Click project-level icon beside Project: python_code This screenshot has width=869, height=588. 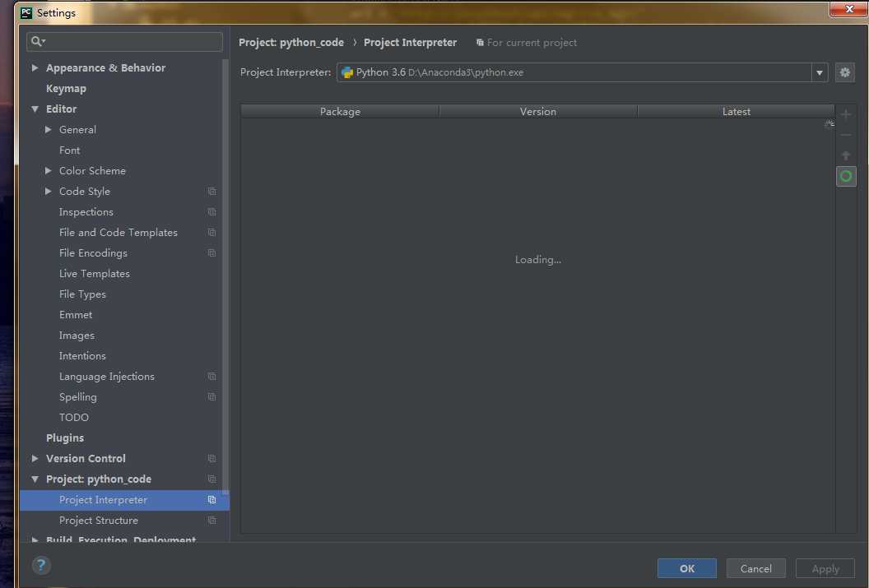(x=211, y=479)
